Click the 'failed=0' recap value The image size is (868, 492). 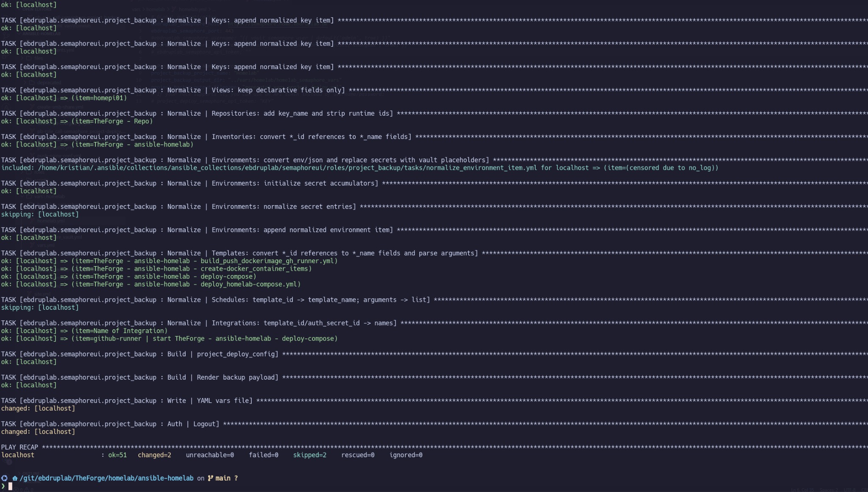(264, 455)
